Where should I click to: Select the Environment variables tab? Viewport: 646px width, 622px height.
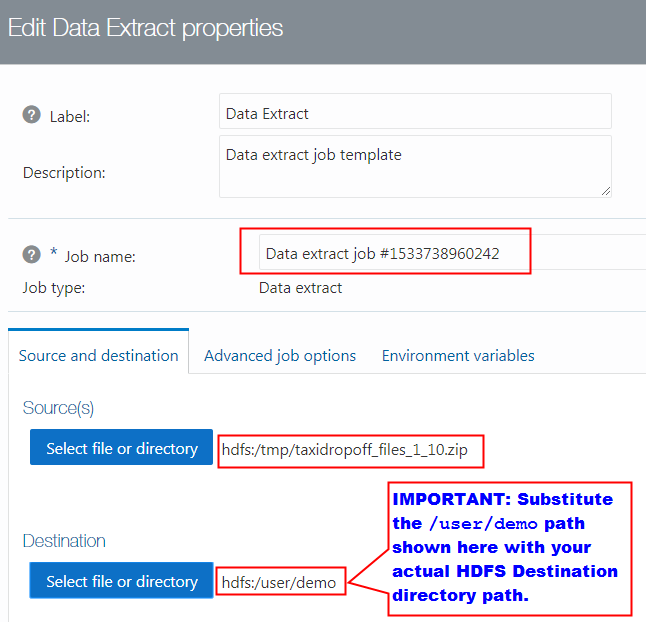[458, 355]
